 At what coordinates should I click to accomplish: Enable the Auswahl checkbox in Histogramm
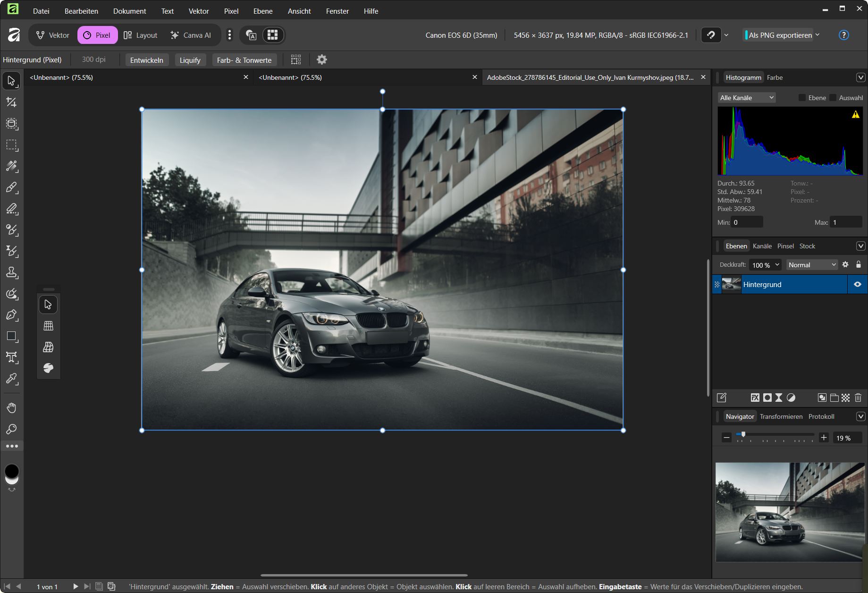(x=833, y=98)
